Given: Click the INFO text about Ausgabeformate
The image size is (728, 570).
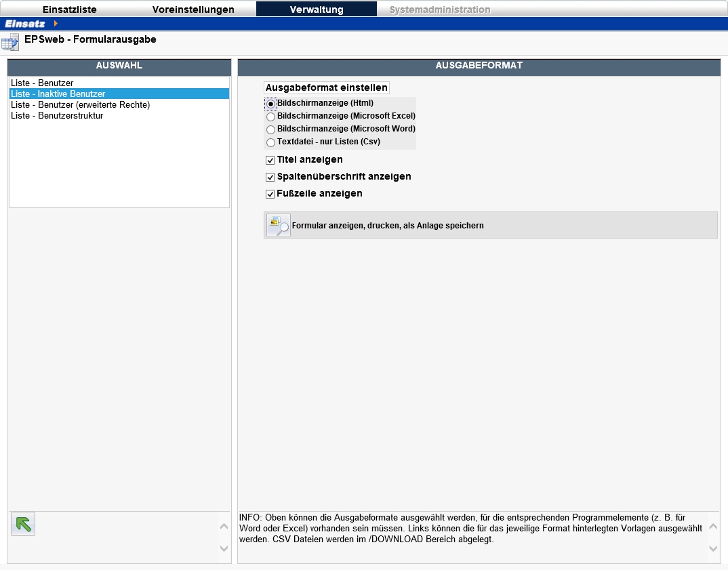Looking at the screenshot, I should [471, 528].
